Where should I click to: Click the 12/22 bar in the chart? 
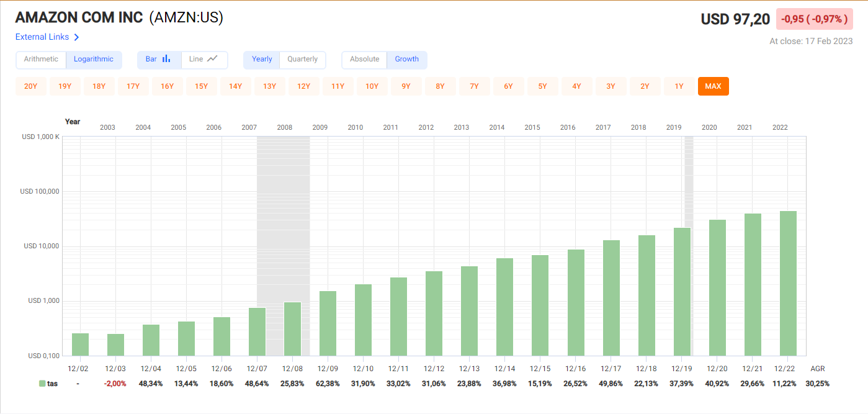coord(788,283)
